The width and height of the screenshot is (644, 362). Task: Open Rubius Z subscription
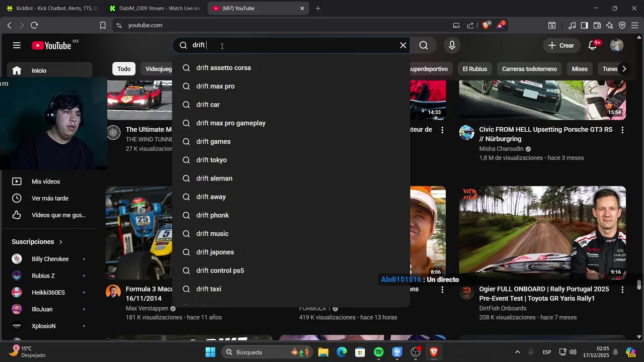(49, 276)
